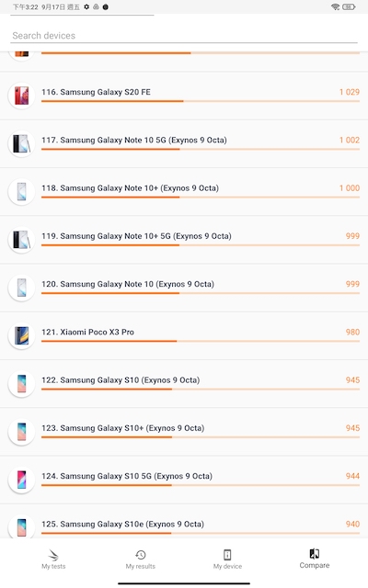Tap the Xiaomi Poco X3 Pro thumbnail
The height and width of the screenshot is (588, 368).
tap(22, 335)
